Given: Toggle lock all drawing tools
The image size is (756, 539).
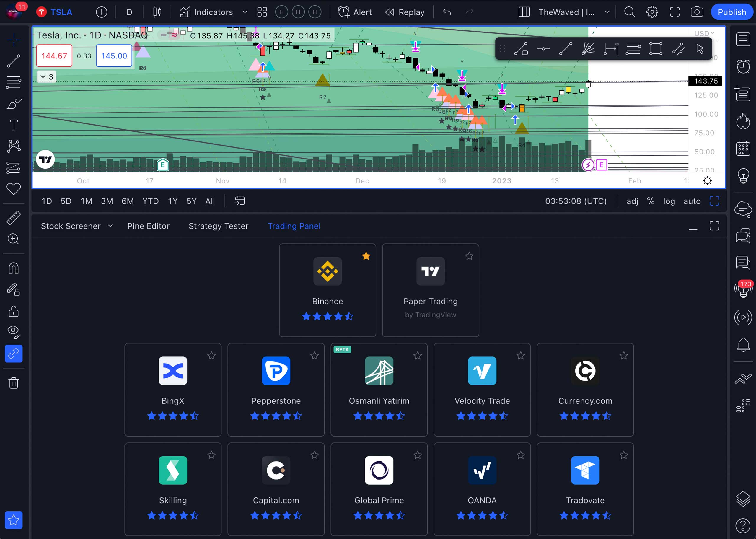Looking at the screenshot, I should (14, 311).
